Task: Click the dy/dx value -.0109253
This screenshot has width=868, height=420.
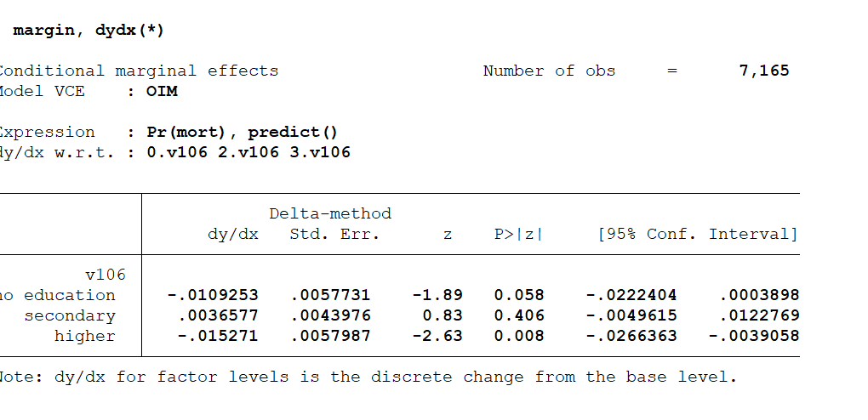Action: [x=213, y=295]
